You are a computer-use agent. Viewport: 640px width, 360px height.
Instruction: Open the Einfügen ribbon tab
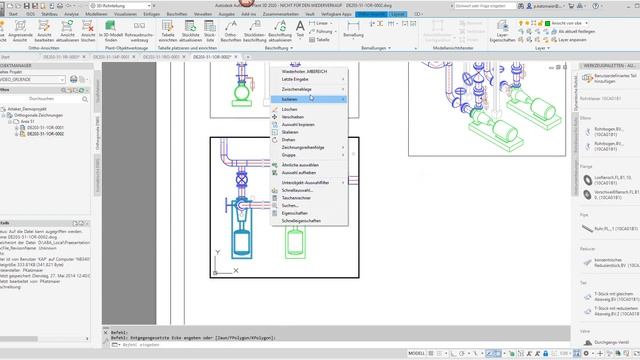coord(151,14)
